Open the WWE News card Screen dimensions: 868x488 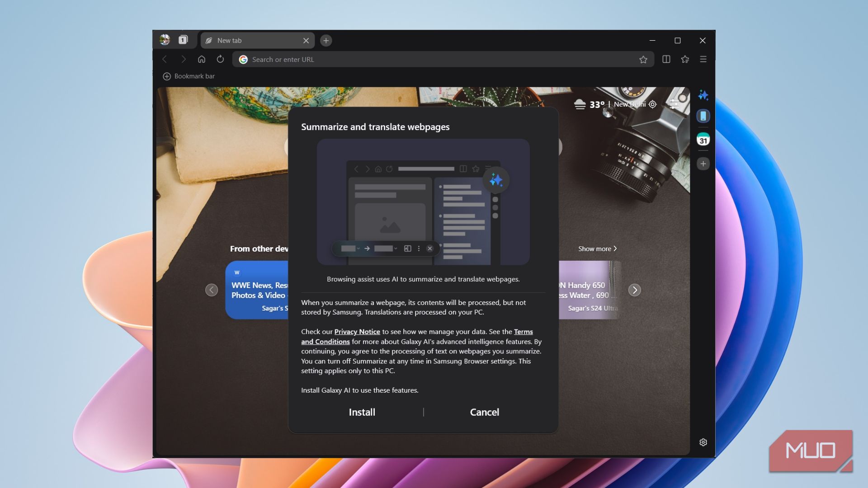coord(257,290)
